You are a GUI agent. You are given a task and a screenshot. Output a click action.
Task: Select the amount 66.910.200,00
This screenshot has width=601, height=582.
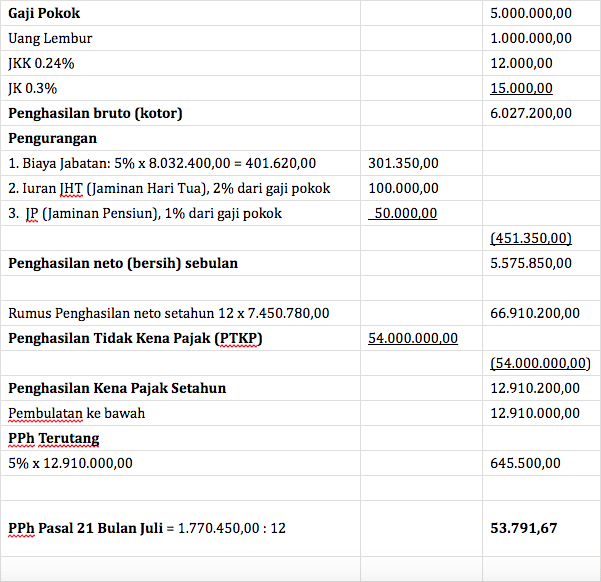[x=535, y=313]
